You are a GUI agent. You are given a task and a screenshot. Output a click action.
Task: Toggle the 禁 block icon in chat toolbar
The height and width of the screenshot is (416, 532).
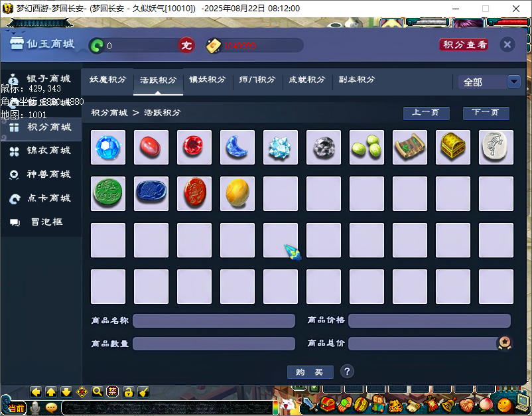[113, 392]
